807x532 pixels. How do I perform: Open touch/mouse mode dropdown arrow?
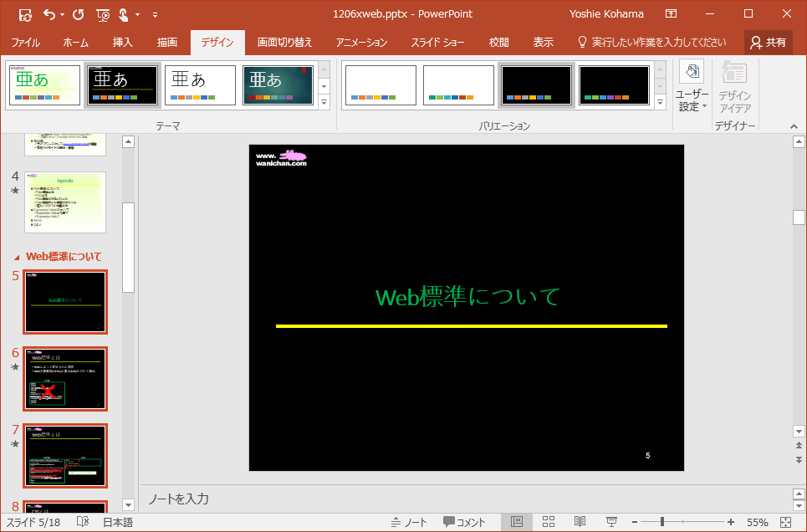click(137, 15)
